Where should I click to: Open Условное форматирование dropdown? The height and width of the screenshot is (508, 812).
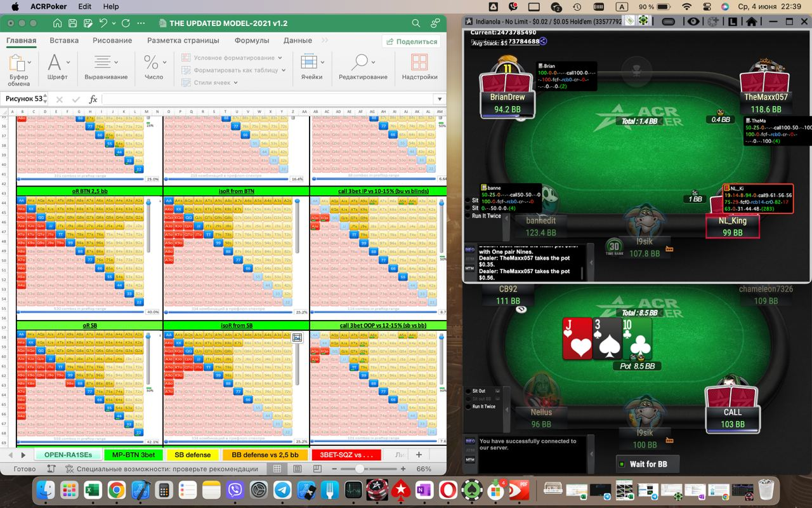point(232,58)
